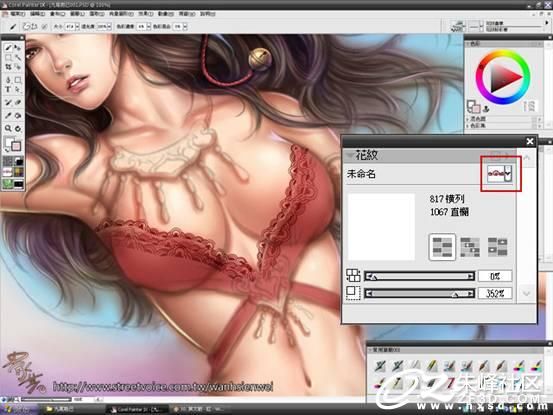Select the Paint Bucket tool
The height and width of the screenshot is (415, 553).
point(17,115)
